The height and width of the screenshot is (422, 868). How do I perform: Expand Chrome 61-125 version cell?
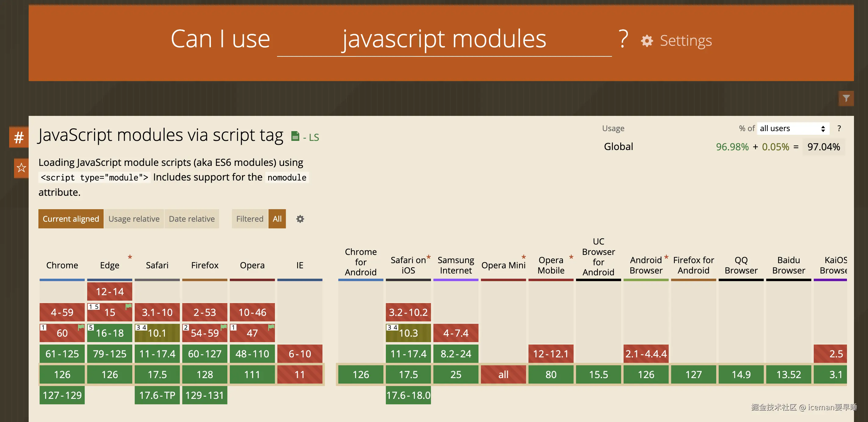pyautogui.click(x=62, y=354)
